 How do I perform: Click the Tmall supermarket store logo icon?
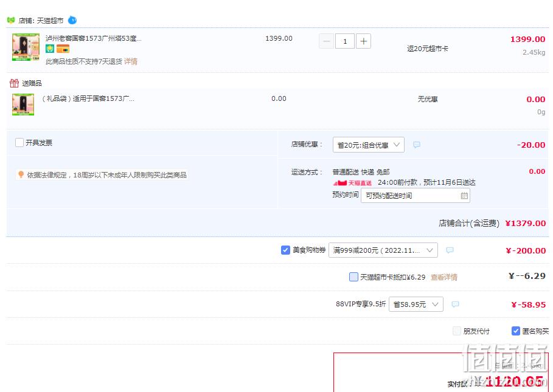(x=11, y=21)
